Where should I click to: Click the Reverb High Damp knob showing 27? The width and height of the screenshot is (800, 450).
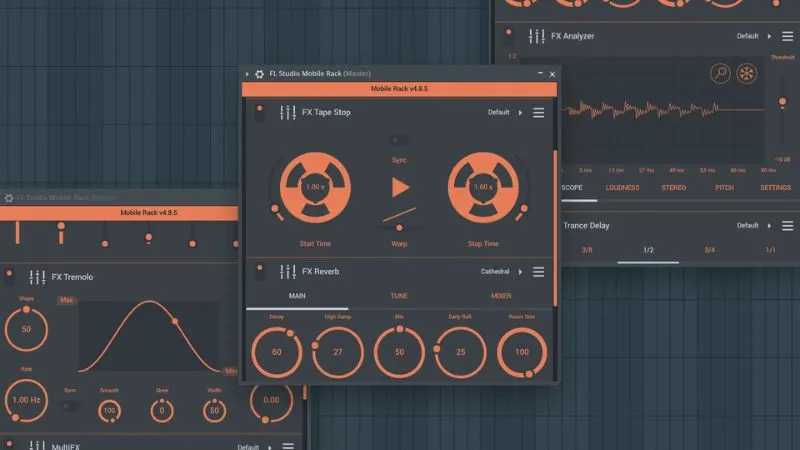click(338, 352)
